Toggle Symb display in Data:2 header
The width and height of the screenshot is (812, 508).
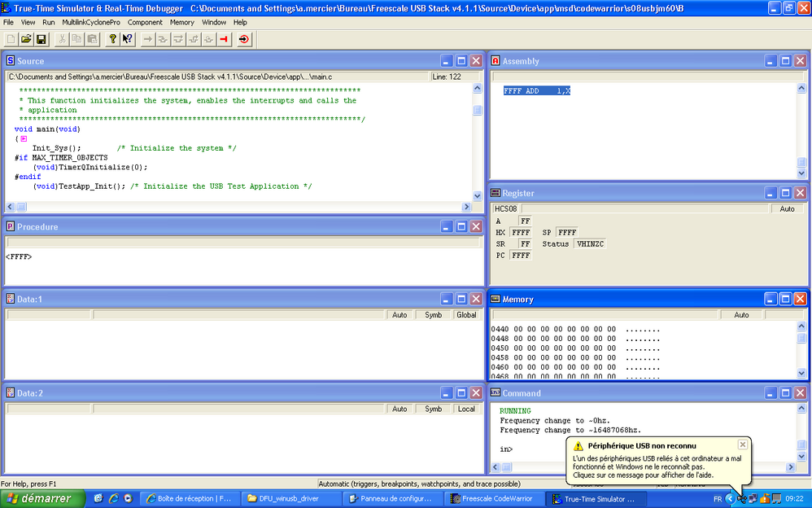434,409
